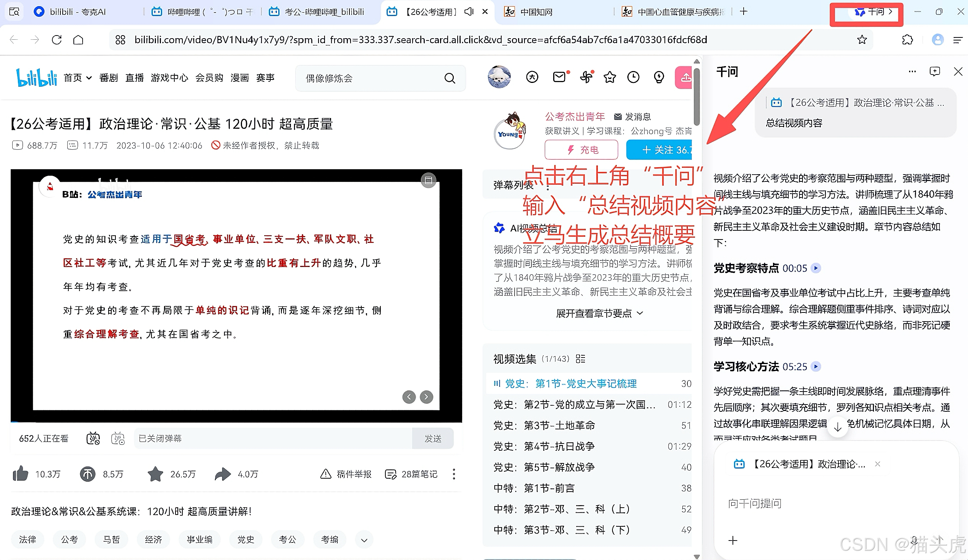This screenshot has height=560, width=968.
Task: Click the pink upload button
Action: [x=683, y=78]
